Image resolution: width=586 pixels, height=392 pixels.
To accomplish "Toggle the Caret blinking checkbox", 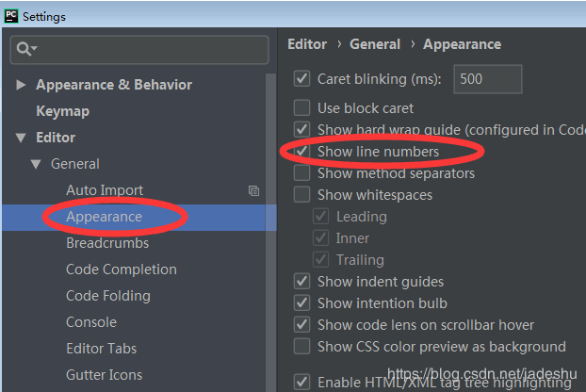I will (302, 79).
